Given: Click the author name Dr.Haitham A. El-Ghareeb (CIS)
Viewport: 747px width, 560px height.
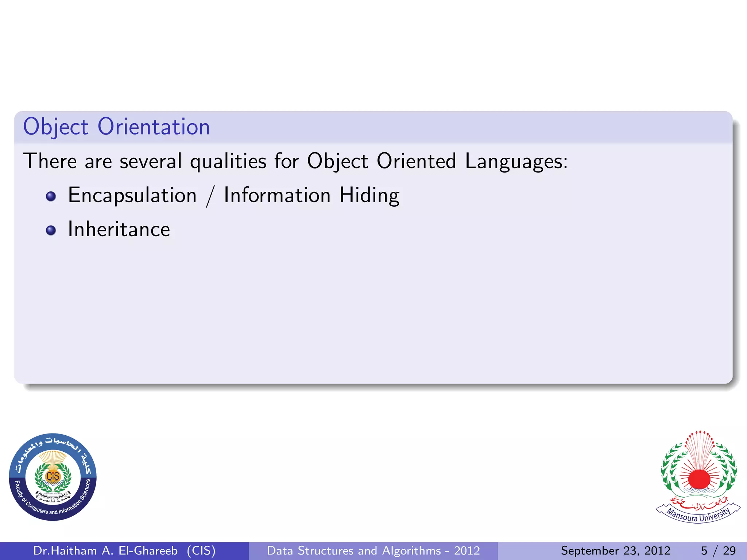Looking at the screenshot, I should 124,551.
